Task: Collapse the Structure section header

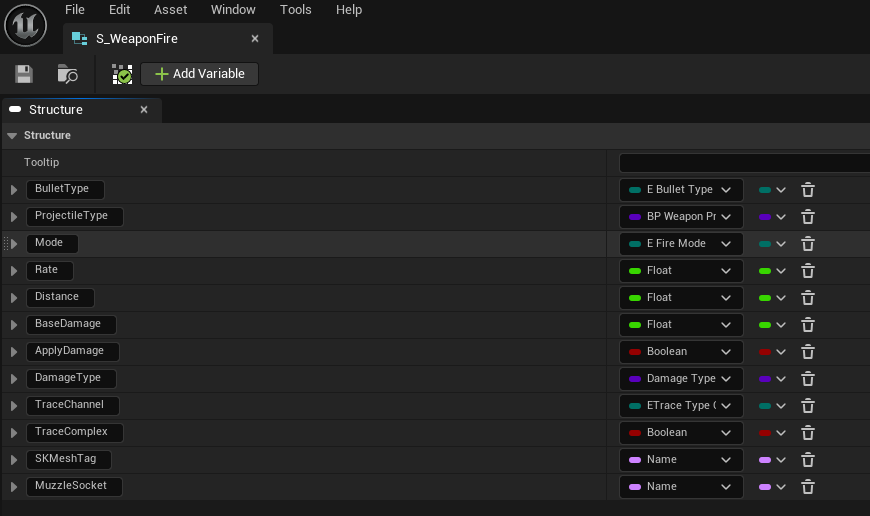Action: [x=12, y=136]
